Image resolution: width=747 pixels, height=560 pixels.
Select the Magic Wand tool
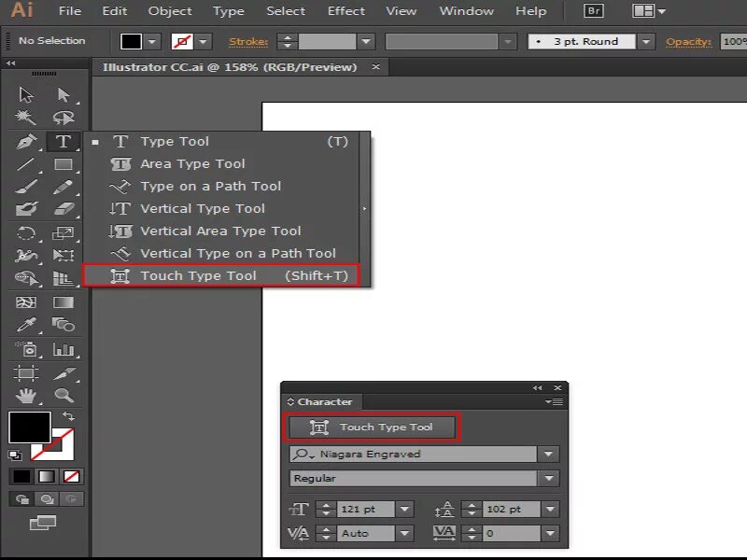pyautogui.click(x=26, y=118)
